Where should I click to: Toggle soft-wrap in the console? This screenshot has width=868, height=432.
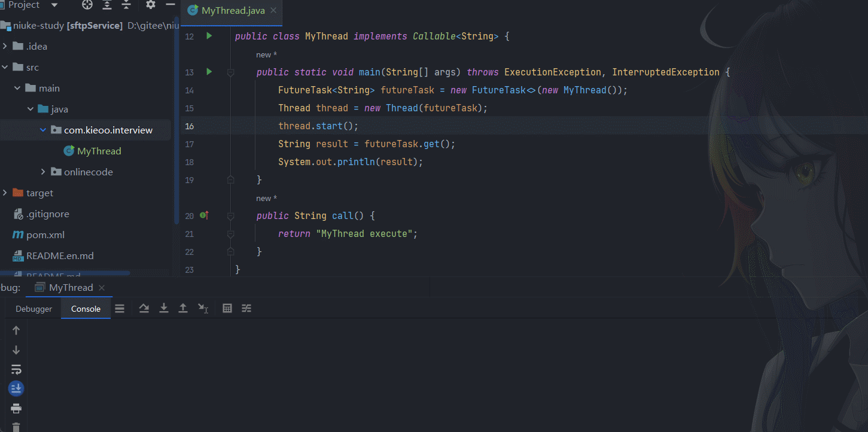[16, 369]
